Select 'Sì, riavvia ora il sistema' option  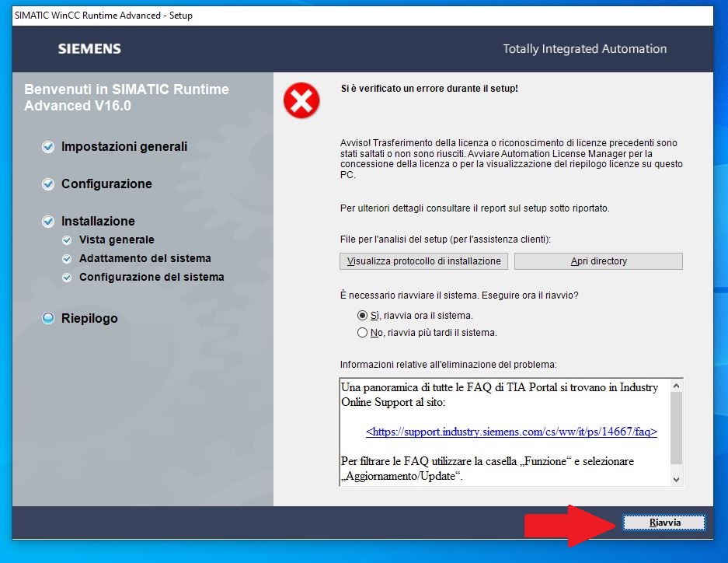pos(362,316)
